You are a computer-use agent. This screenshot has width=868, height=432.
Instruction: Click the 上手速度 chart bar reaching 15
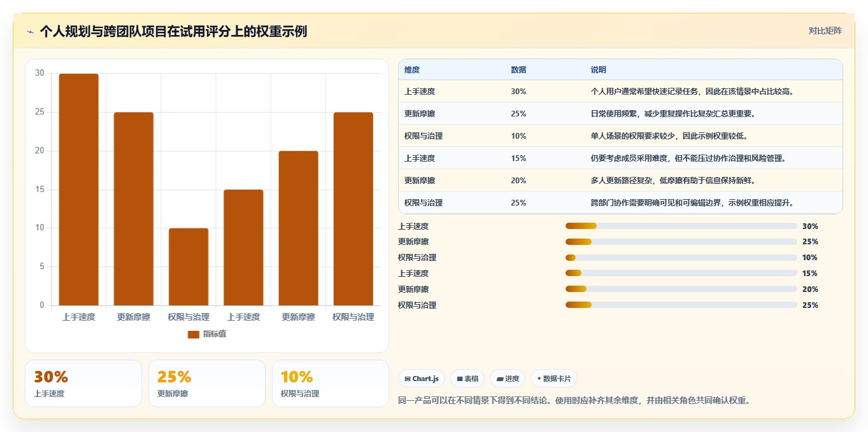point(243,247)
